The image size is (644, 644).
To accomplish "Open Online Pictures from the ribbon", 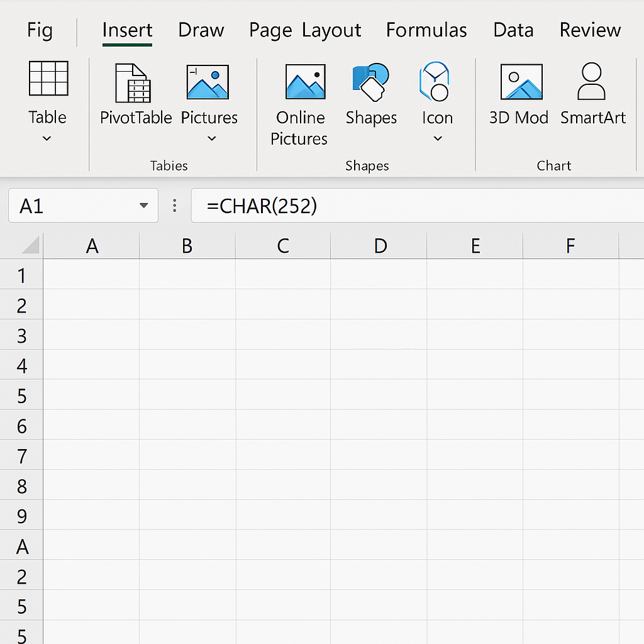I will click(x=305, y=82).
